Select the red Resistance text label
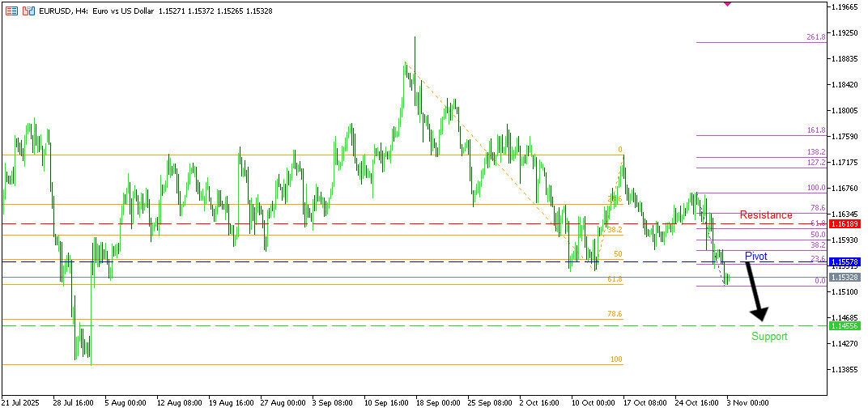Viewport: 868px width, 412px height. (x=766, y=215)
